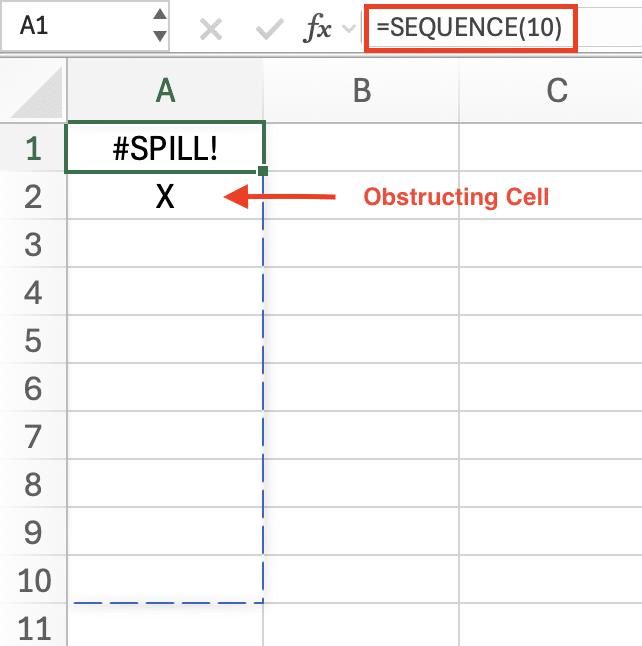Select column C header
This screenshot has height=646, width=642.
tap(551, 91)
